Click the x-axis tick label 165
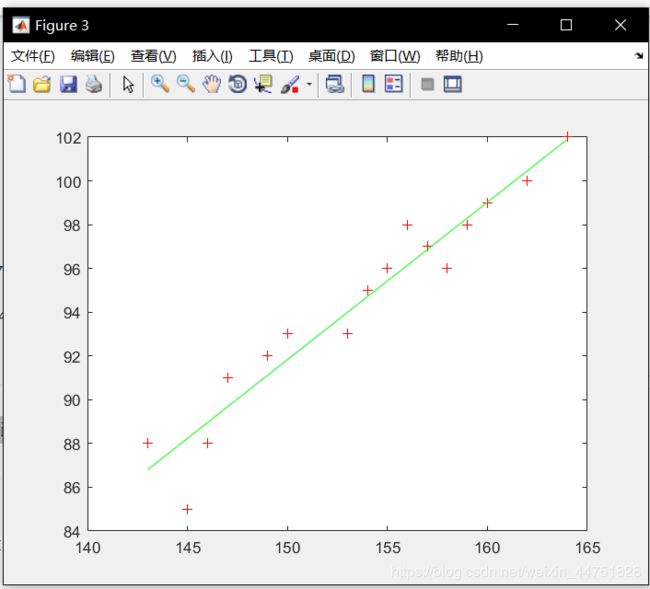Screen dimensions: 650x589 click(587, 548)
